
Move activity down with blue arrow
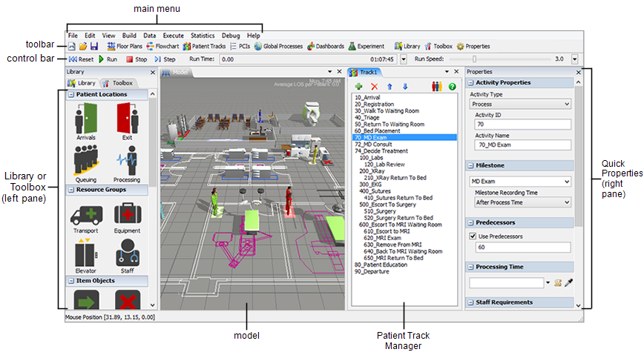[405, 87]
